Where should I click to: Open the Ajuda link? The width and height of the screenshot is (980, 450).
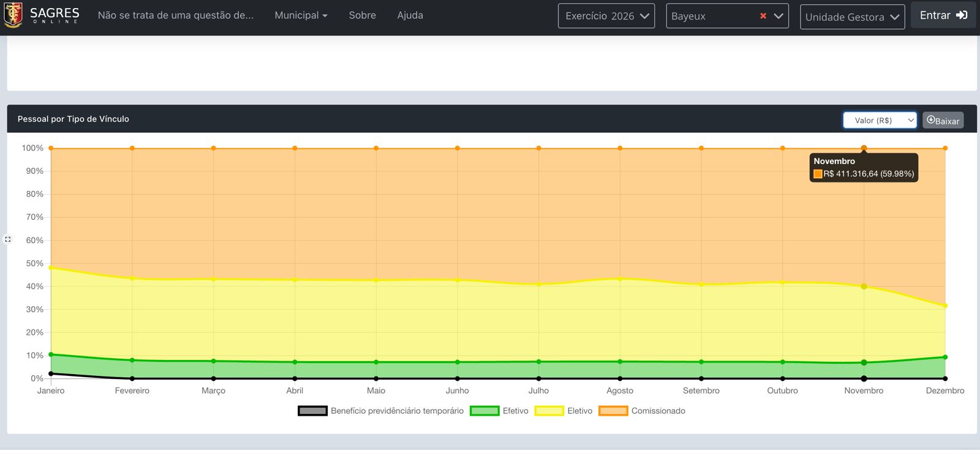coord(410,15)
